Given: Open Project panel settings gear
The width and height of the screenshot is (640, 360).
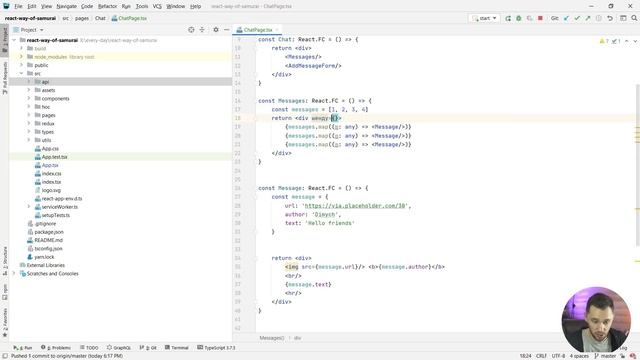Looking at the screenshot, I should tap(216, 30).
